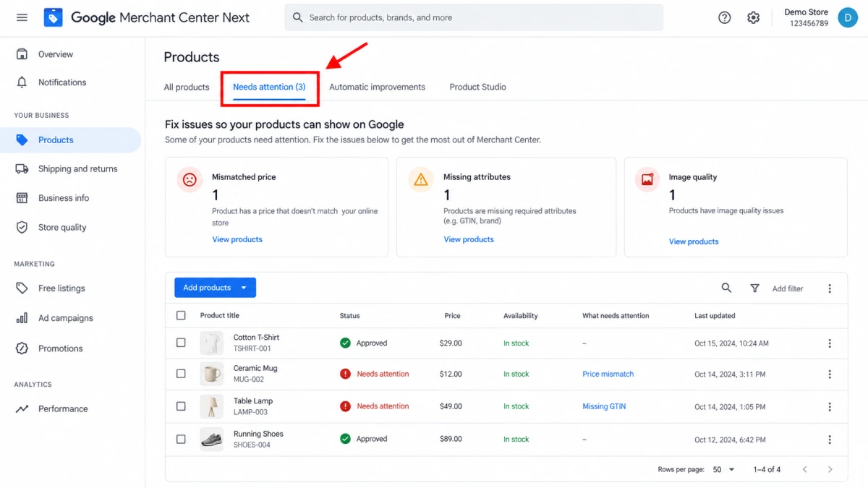Click the Overview storefront icon
The height and width of the screenshot is (488, 868).
click(x=22, y=54)
